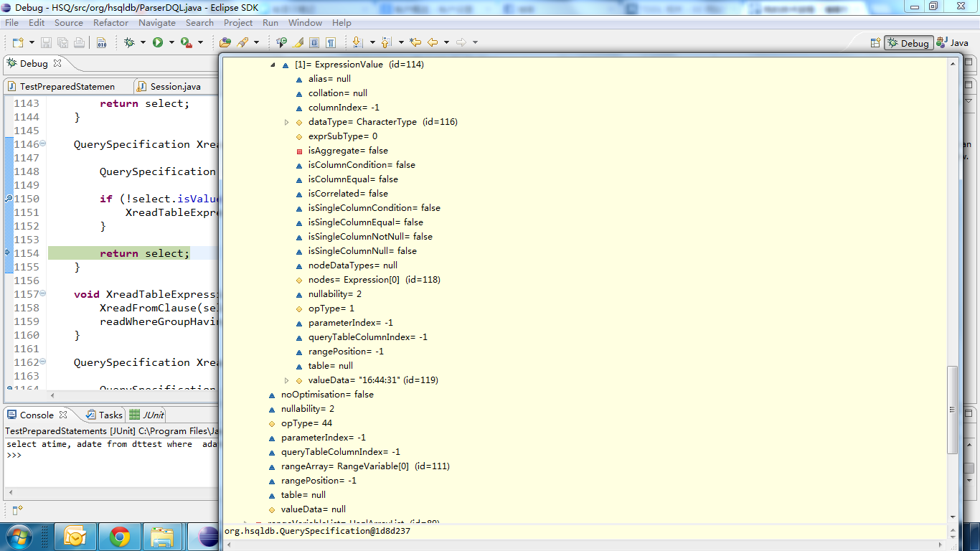Expand the dataType= CharacterType node
Image resolution: width=980 pixels, height=551 pixels.
coord(287,122)
